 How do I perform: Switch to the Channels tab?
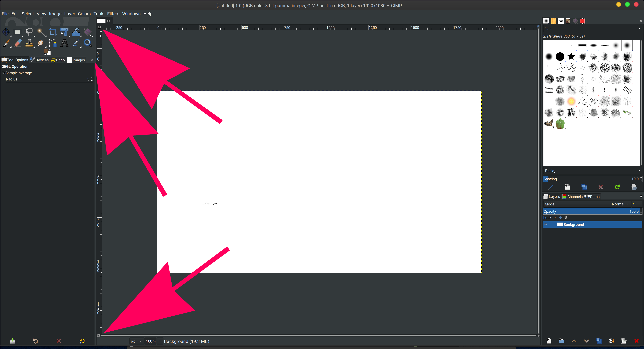pyautogui.click(x=572, y=196)
